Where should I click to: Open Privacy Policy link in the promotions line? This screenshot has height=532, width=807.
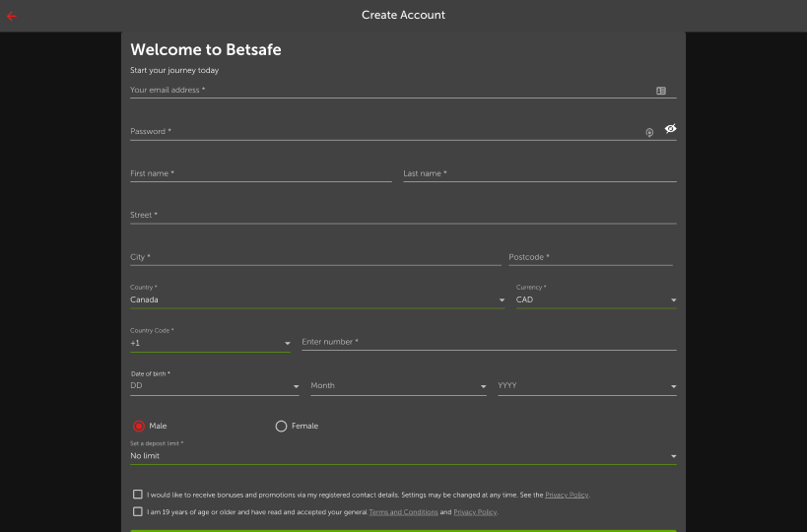tap(567, 495)
